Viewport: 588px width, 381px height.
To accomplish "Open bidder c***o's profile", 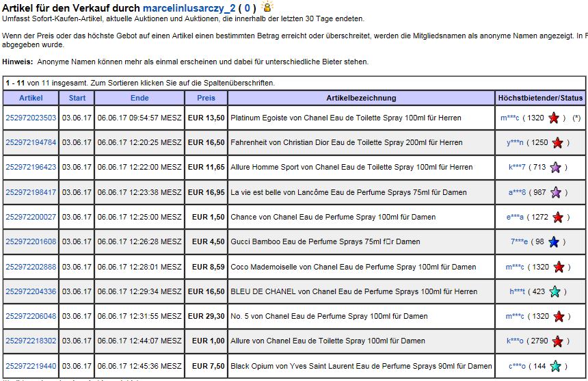I will pos(517,367).
